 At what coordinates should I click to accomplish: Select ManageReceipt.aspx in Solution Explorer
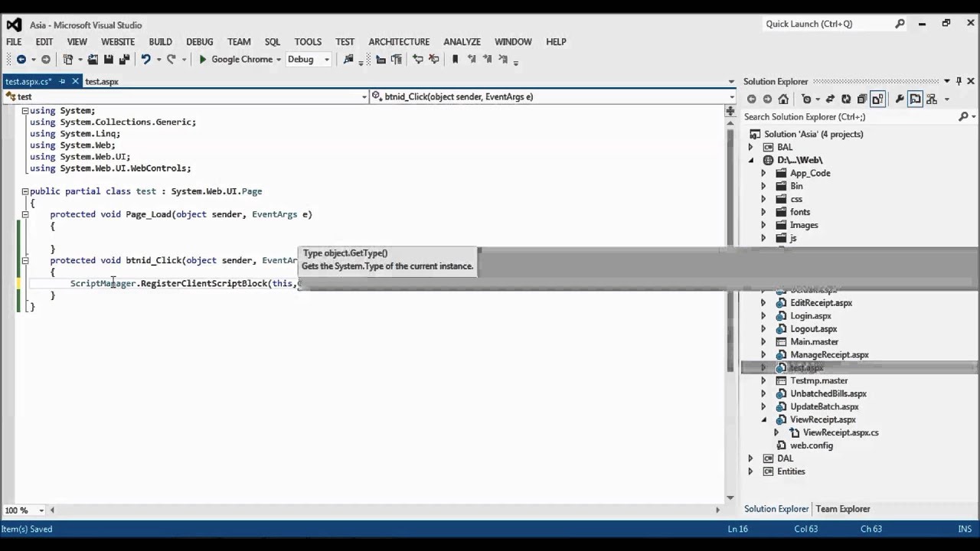point(829,354)
